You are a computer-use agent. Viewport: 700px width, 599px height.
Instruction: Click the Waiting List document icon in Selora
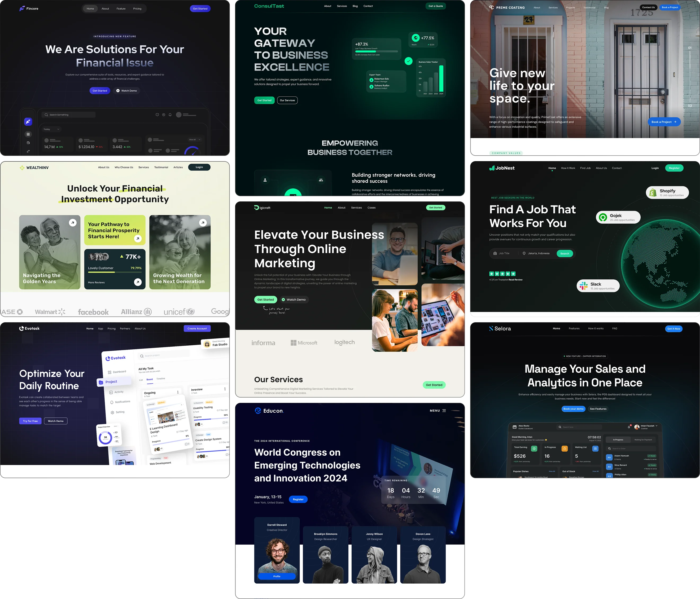595,448
